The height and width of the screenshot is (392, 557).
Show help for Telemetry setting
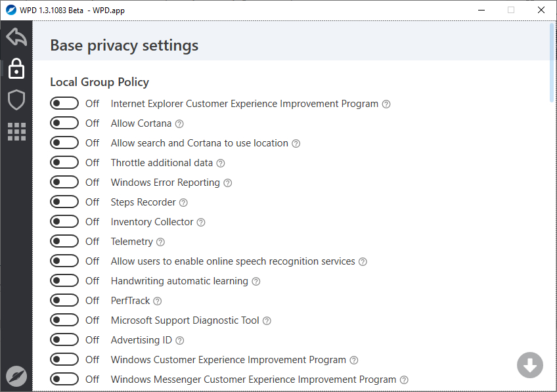[x=161, y=242]
